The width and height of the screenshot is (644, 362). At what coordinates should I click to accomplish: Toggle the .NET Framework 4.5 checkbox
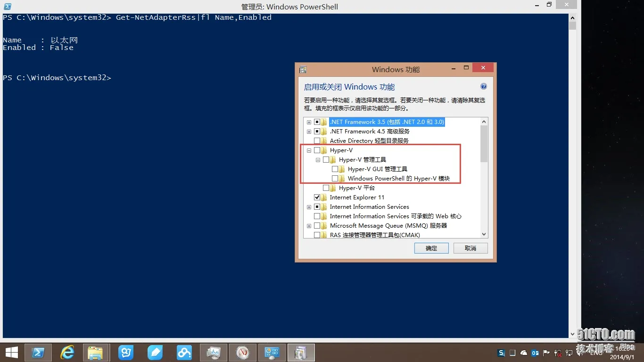click(x=317, y=132)
